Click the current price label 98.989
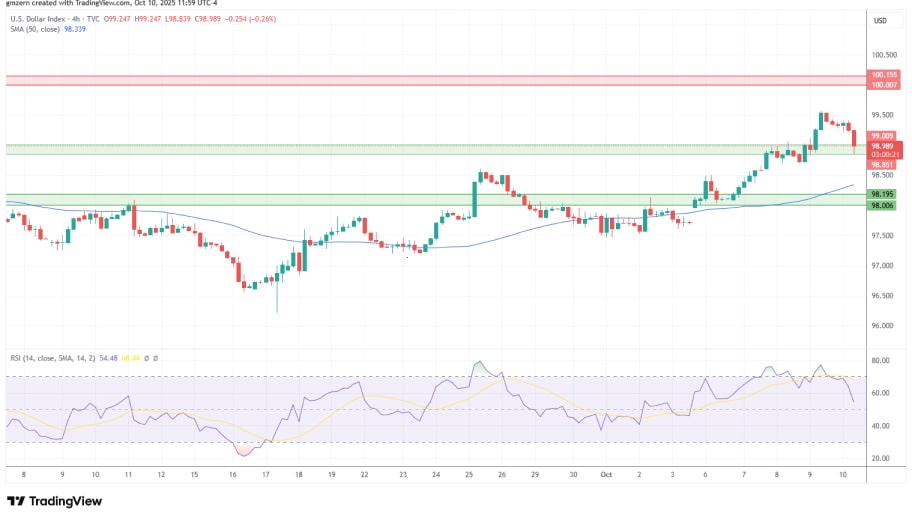The width and height of the screenshot is (912, 513). coord(882,146)
